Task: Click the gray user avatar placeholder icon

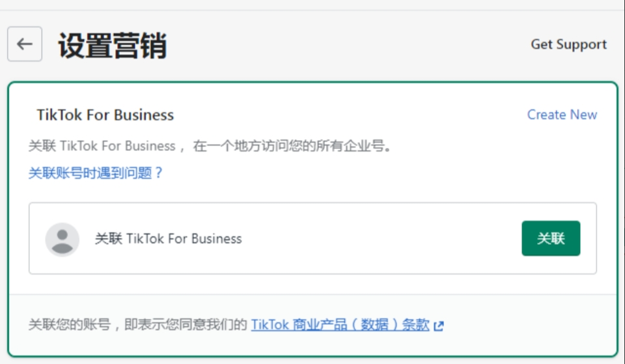Action: tap(62, 239)
